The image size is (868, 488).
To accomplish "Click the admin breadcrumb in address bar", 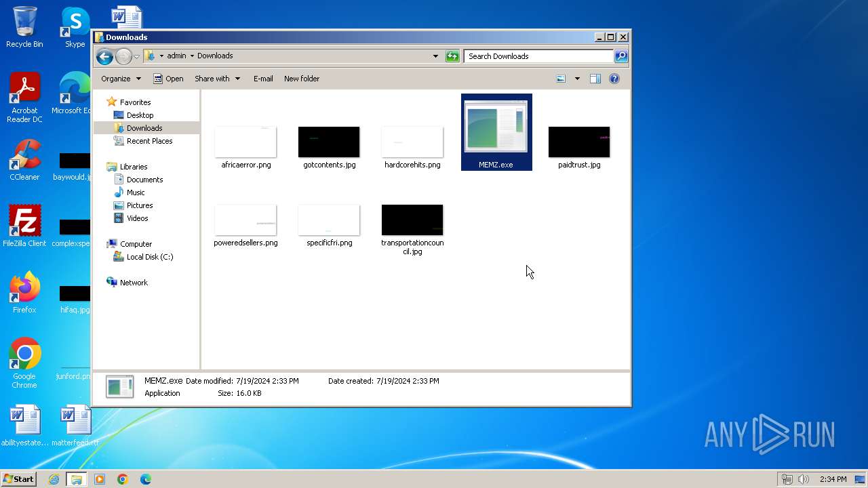I will [176, 56].
